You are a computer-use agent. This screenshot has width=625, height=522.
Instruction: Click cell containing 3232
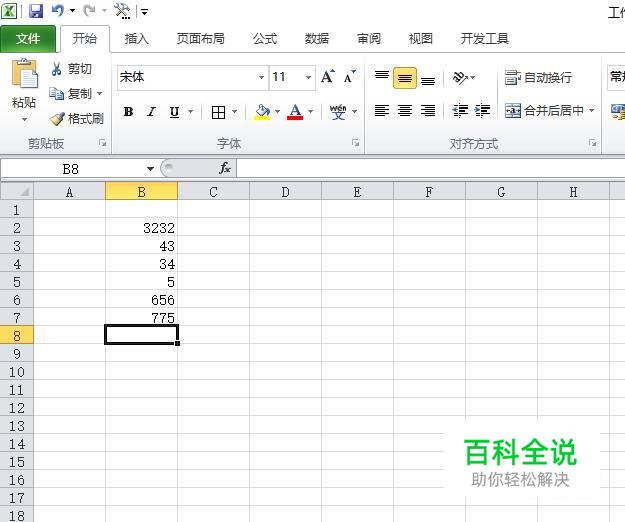(142, 228)
